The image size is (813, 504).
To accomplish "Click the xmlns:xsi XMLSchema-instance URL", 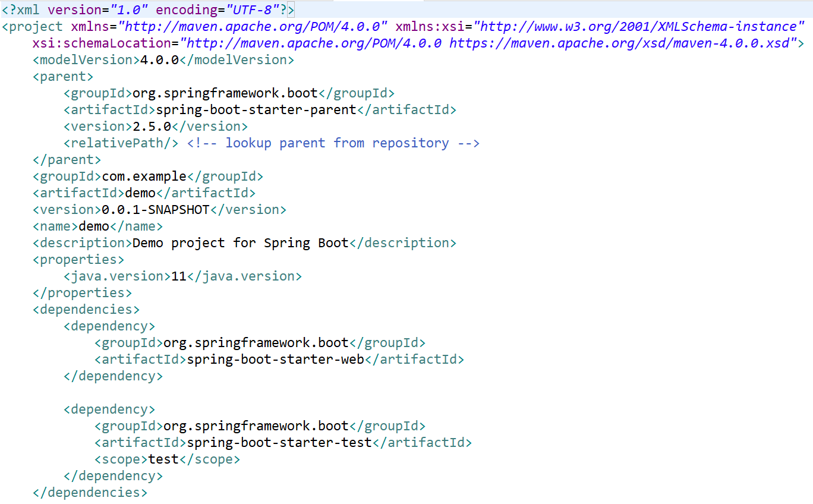I will (639, 26).
